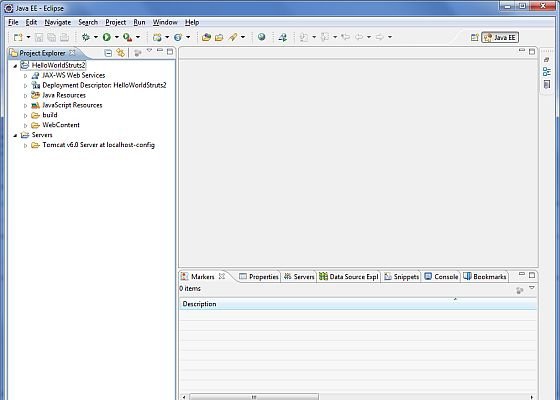Toggle Link with Editor in Project Explorer
The image size is (560, 400).
tap(121, 53)
